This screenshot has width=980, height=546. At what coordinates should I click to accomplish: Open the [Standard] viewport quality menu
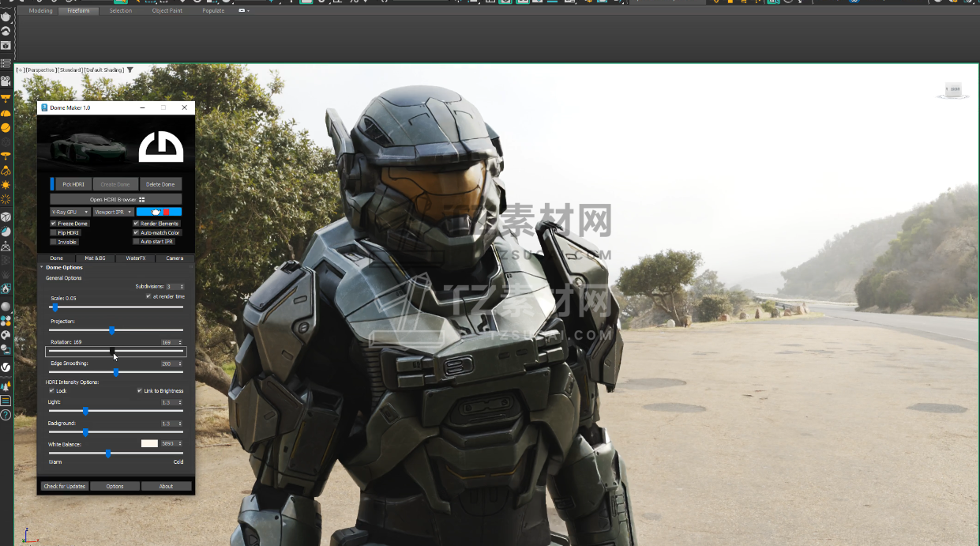69,70
